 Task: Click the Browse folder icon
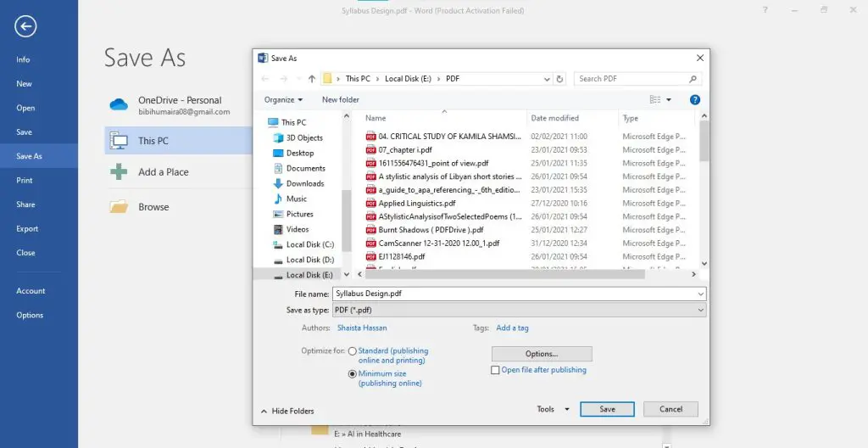(x=119, y=207)
